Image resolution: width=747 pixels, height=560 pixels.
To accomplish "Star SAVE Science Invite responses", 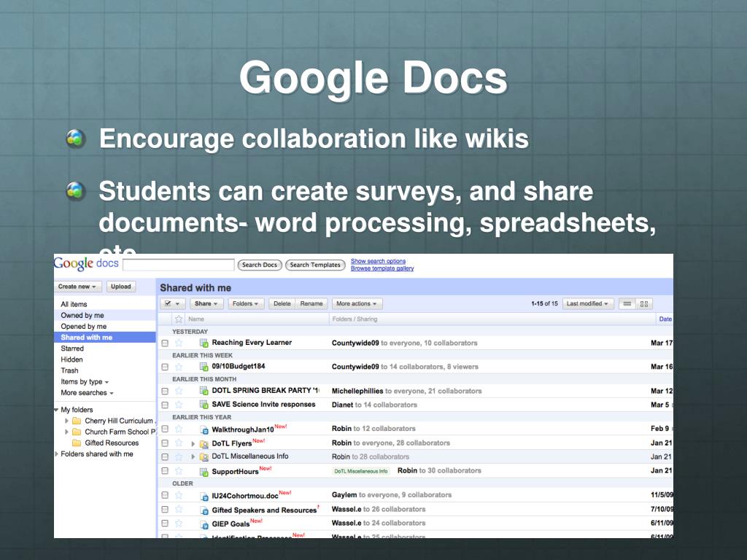I will (179, 405).
